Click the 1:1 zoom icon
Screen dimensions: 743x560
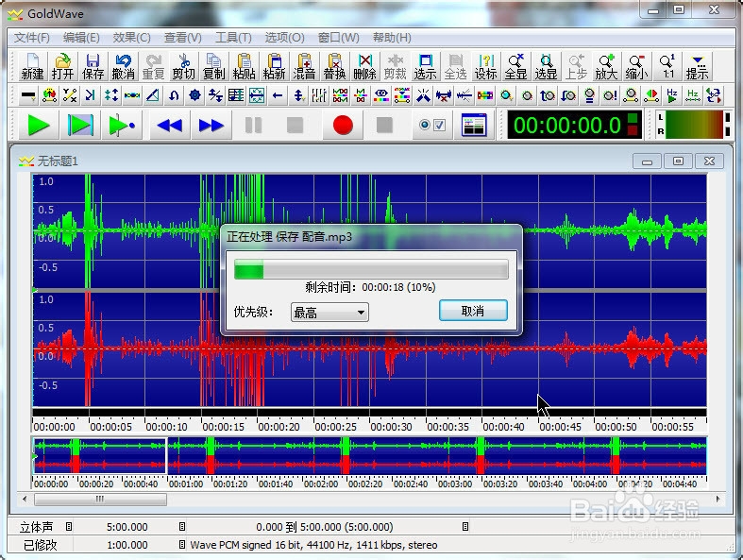pos(668,66)
